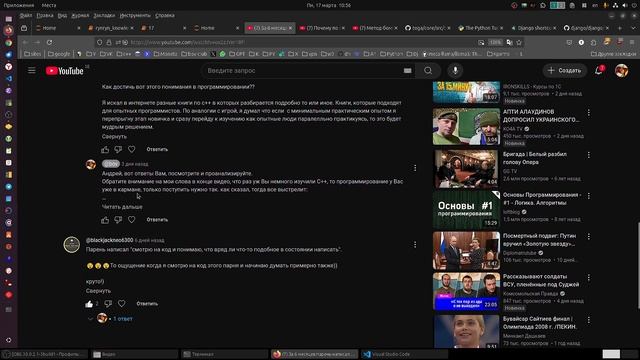Heart @blackjackneo6300's comment
This screenshot has width=640, height=360.
(122, 304)
